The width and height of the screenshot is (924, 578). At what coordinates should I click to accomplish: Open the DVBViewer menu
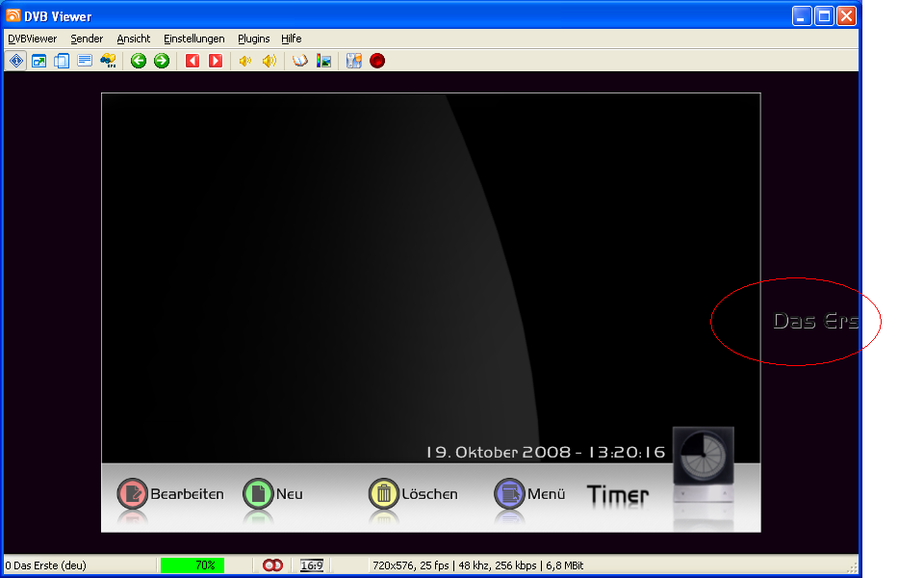pos(33,39)
